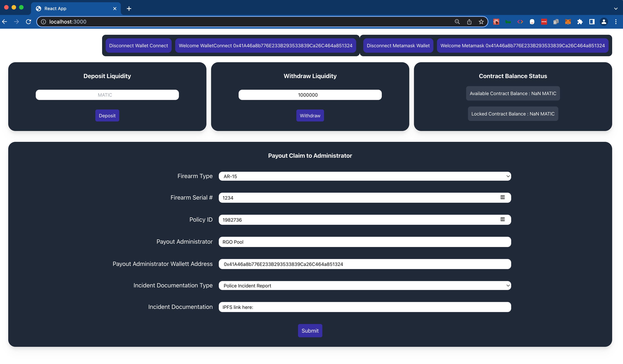
Task: Click the Welcome Metamask address button
Action: coord(522,45)
